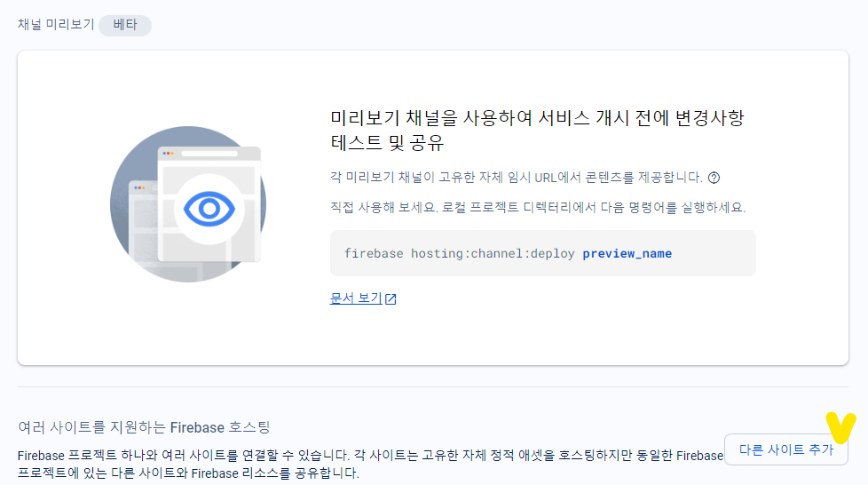Click the 채널 미리보기 section title

tap(56, 24)
